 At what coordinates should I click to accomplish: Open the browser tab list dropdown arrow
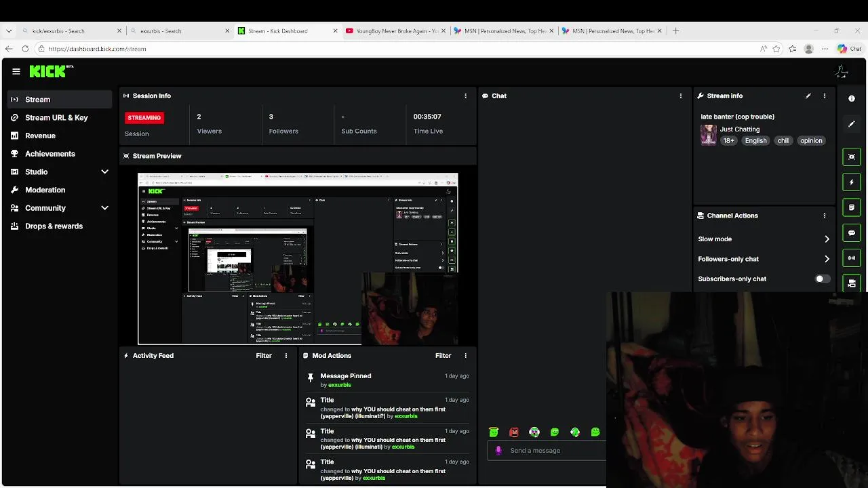pos(9,30)
